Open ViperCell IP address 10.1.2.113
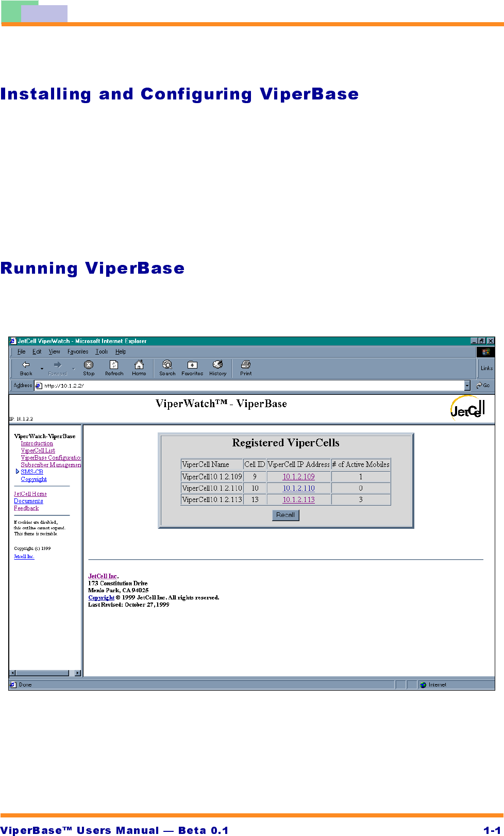The height and width of the screenshot is (836, 504). coord(298,499)
